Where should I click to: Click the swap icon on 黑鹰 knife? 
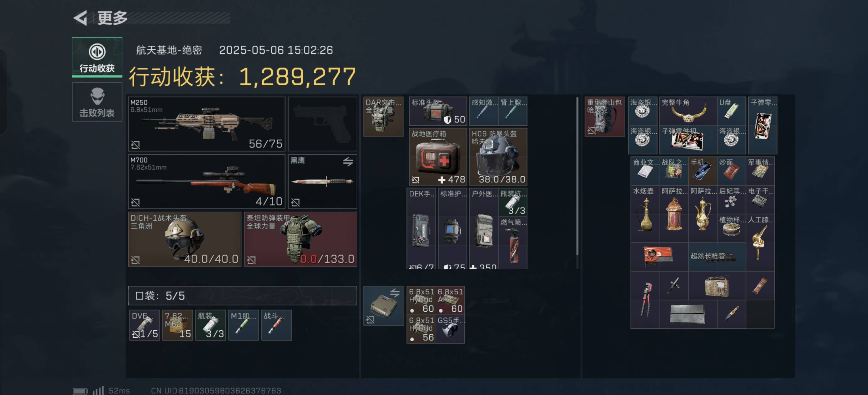[348, 162]
